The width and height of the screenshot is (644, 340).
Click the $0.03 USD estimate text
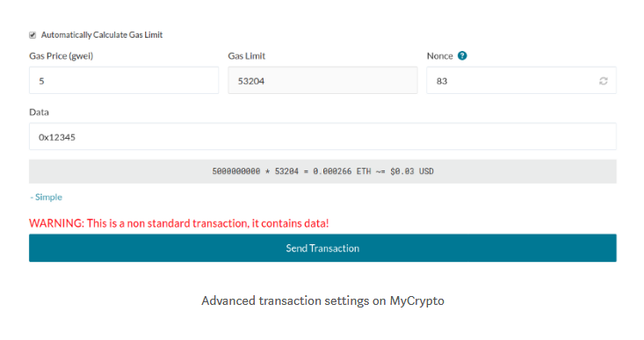tap(411, 171)
